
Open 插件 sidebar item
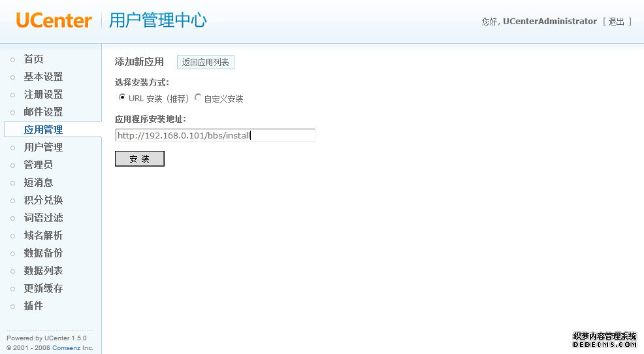[33, 306]
